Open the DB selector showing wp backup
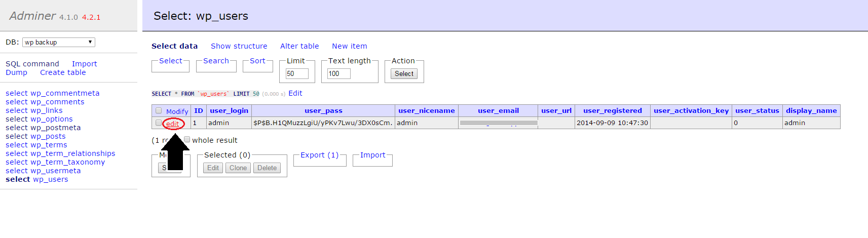The image size is (868, 238). (58, 42)
